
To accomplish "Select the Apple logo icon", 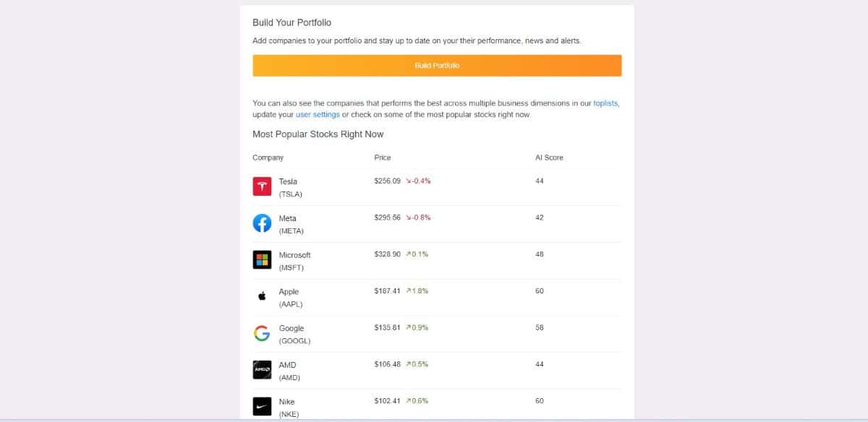I will point(262,296).
